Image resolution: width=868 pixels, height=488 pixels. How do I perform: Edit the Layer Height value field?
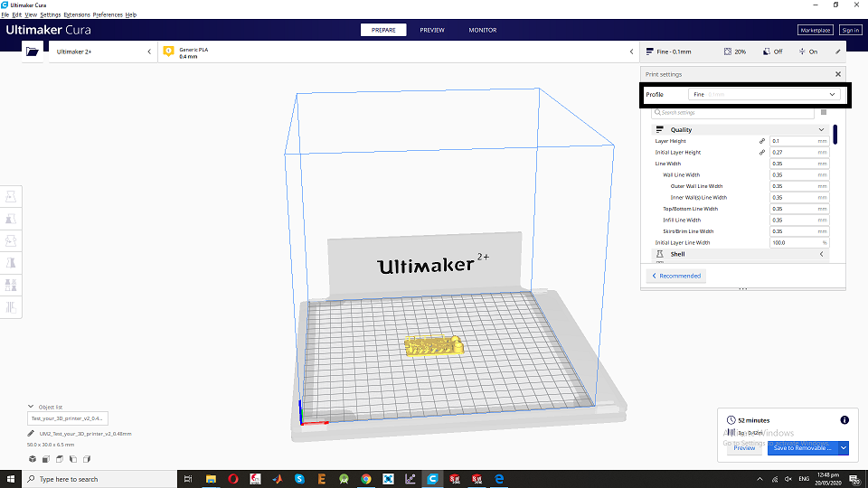tap(798, 141)
